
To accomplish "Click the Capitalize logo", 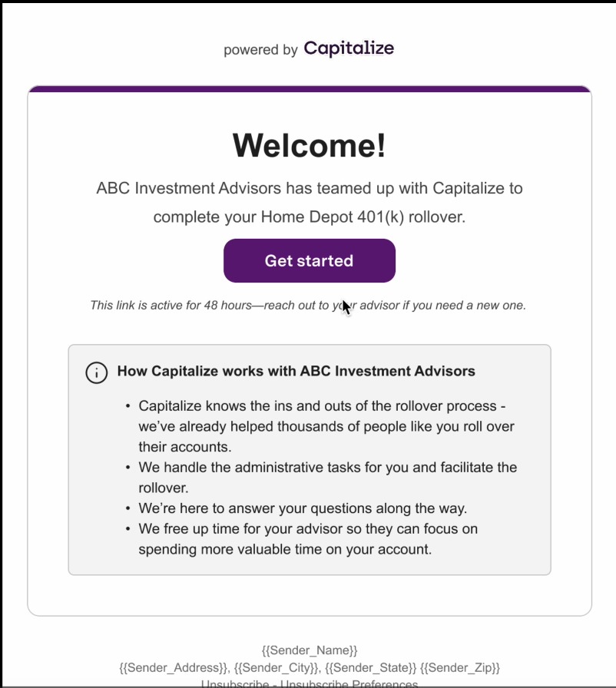I will click(349, 48).
